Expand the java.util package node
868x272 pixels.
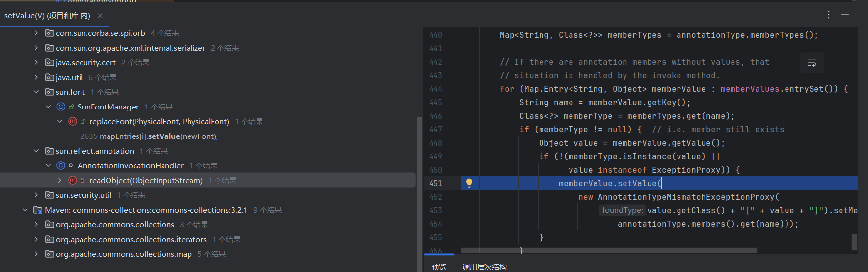(x=36, y=77)
